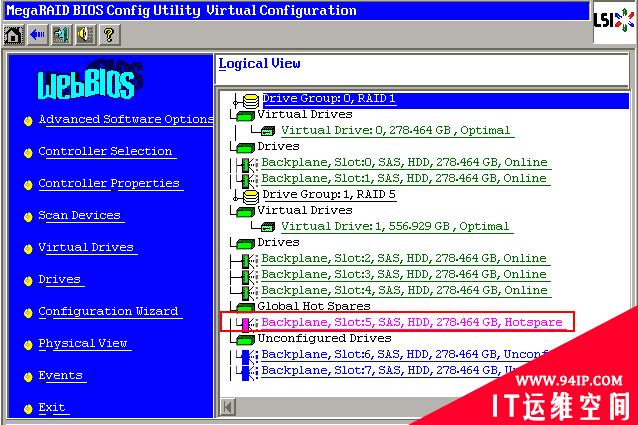This screenshot has height=425, width=638.
Task: Click the Unconfigured Drives folder icon
Action: coord(245,340)
